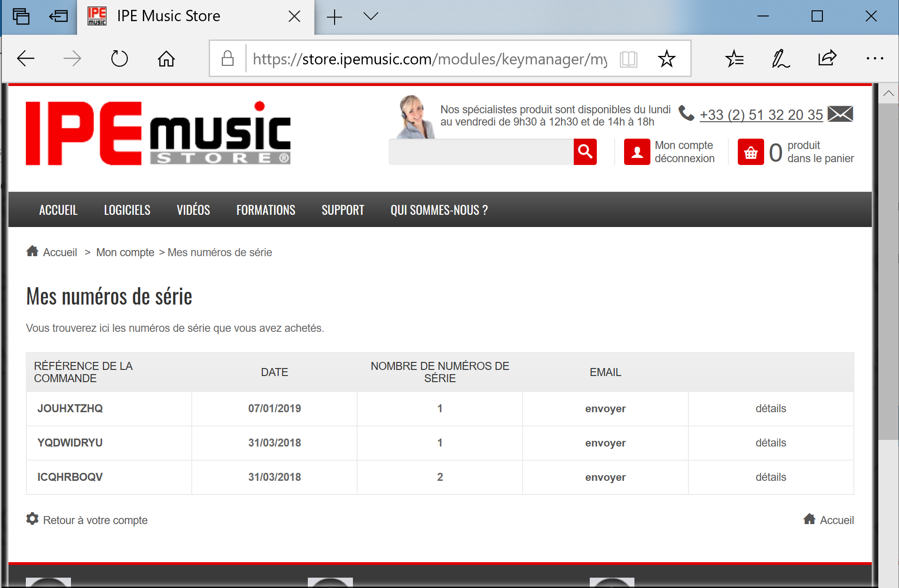Viewport: 899px width, 588px height.
Task: Click the site search input field
Action: [x=481, y=152]
